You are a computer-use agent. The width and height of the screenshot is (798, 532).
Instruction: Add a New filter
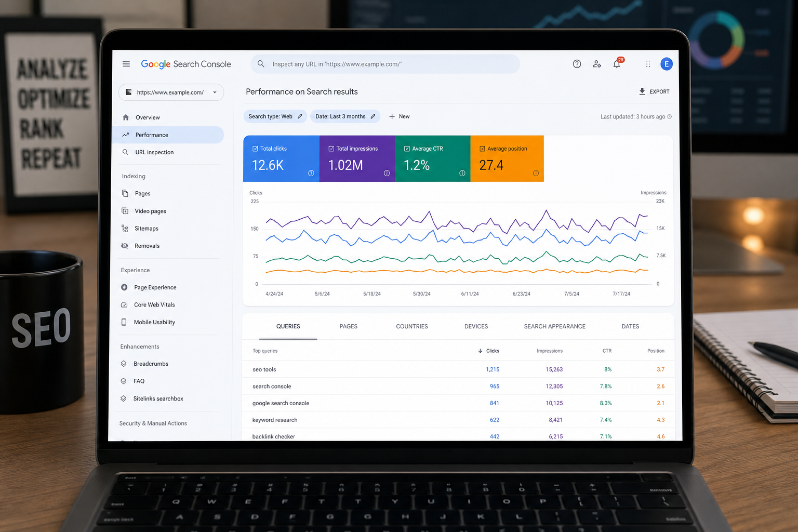pyautogui.click(x=400, y=116)
